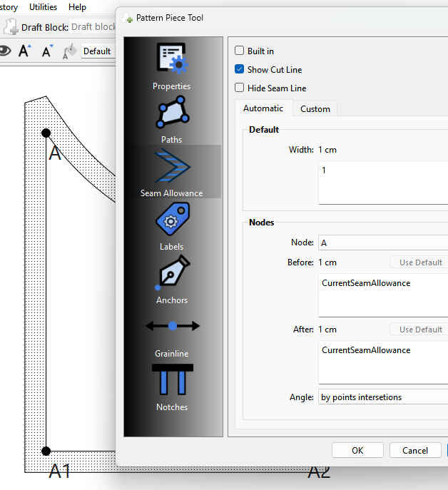
Task: Click in the Default Width formula field
Action: click(x=382, y=183)
